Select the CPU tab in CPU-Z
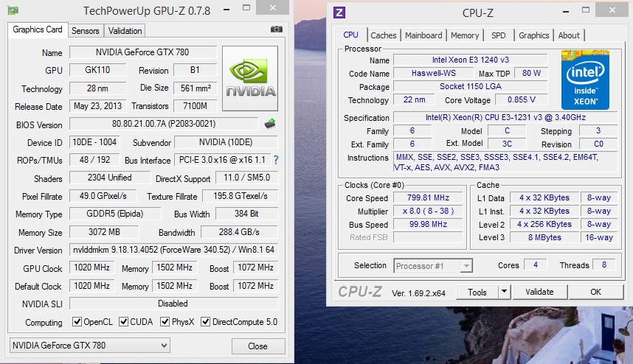 (351, 35)
